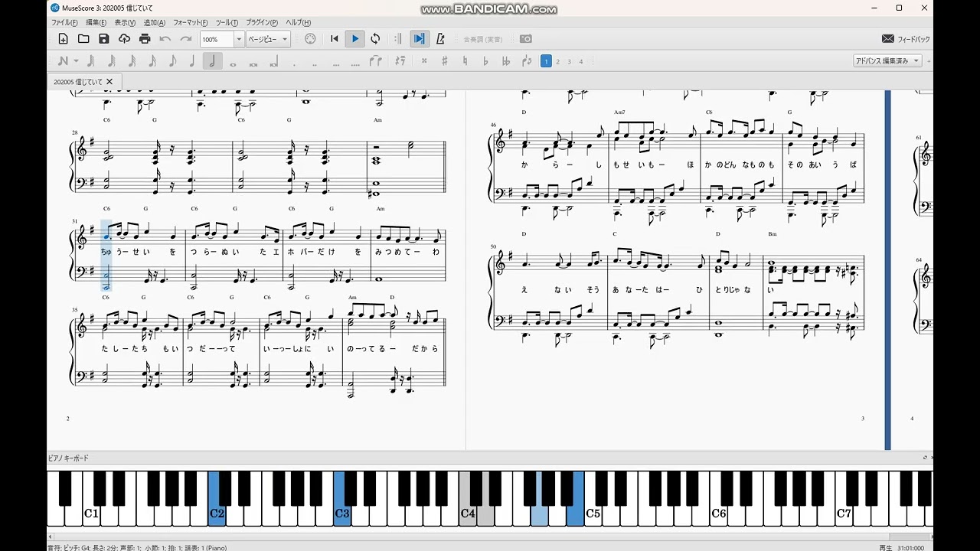This screenshot has height=551, width=980.
Task: Open the feedback link
Action: (x=906, y=39)
